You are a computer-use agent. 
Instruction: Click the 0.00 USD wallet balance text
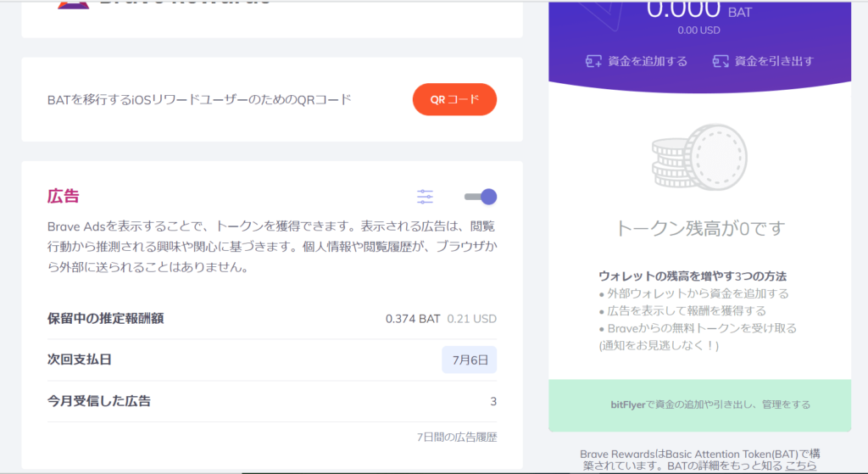(x=698, y=31)
